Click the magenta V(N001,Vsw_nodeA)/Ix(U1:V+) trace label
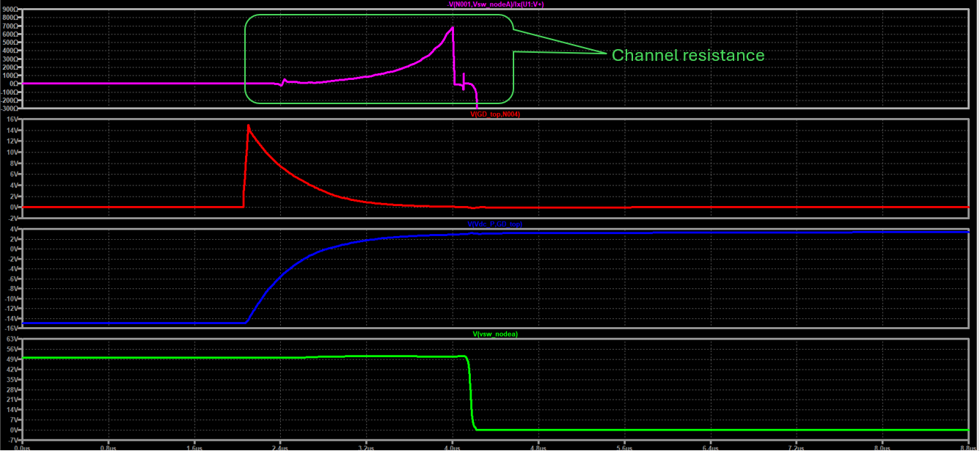Image resolution: width=980 pixels, height=451 pixels. [496, 4]
